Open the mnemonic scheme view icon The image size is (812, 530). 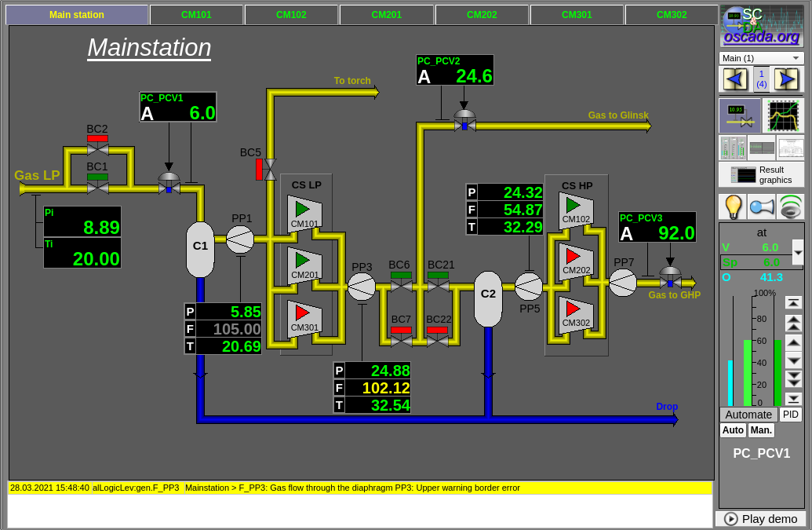coord(739,115)
